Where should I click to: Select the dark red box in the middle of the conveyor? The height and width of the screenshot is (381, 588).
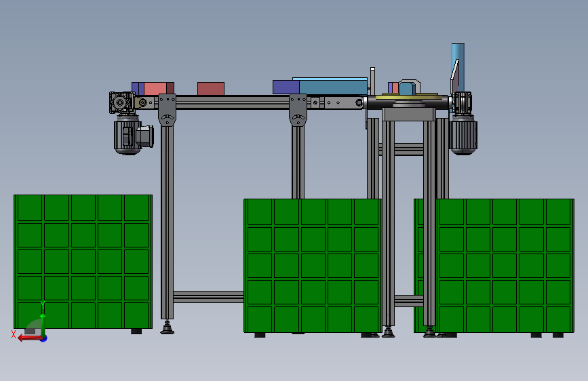tap(211, 89)
